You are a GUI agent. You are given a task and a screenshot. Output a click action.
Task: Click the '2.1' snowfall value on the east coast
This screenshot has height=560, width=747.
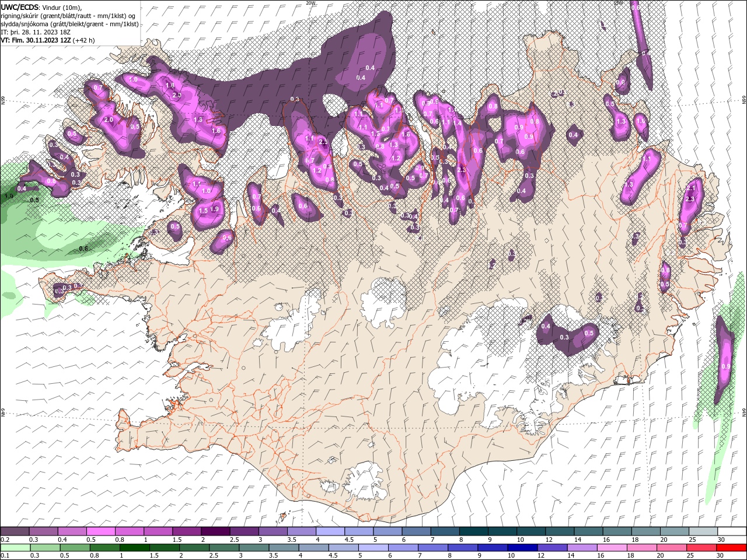(692, 188)
